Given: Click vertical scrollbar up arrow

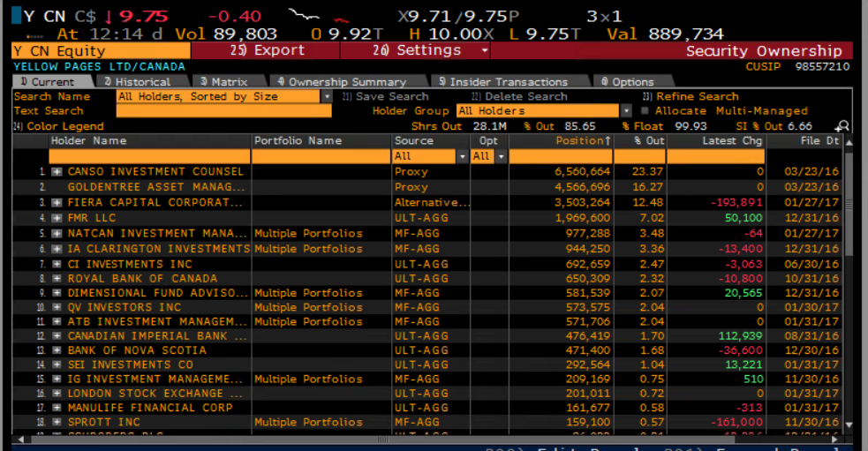Looking at the screenshot, I should [849, 142].
